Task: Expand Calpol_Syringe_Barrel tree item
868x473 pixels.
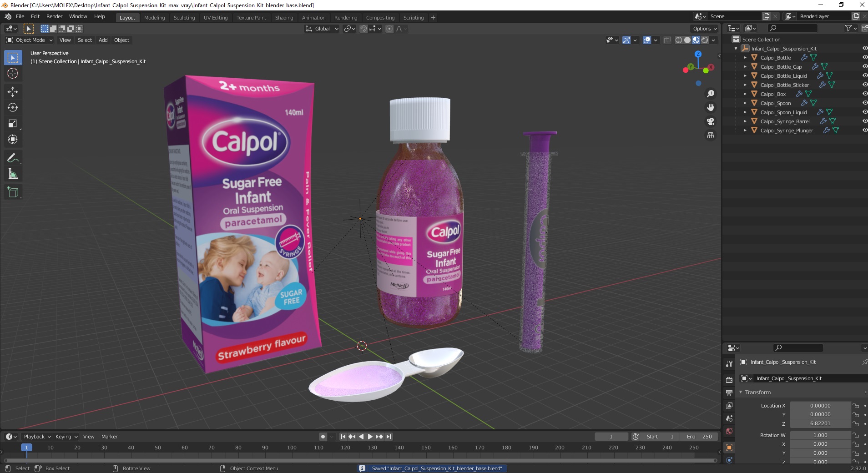Action: pyautogui.click(x=745, y=121)
